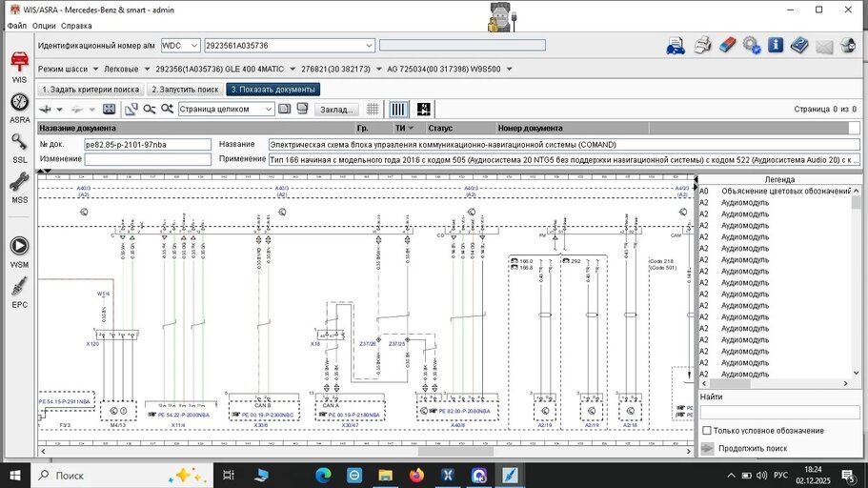Click the vehicle data card icon

[x=676, y=45]
